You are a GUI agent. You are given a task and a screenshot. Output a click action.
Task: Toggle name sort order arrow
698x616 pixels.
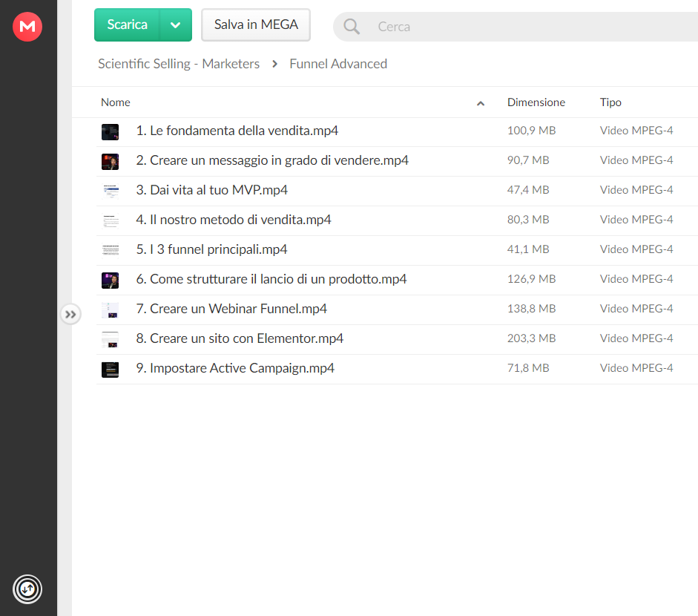[481, 103]
